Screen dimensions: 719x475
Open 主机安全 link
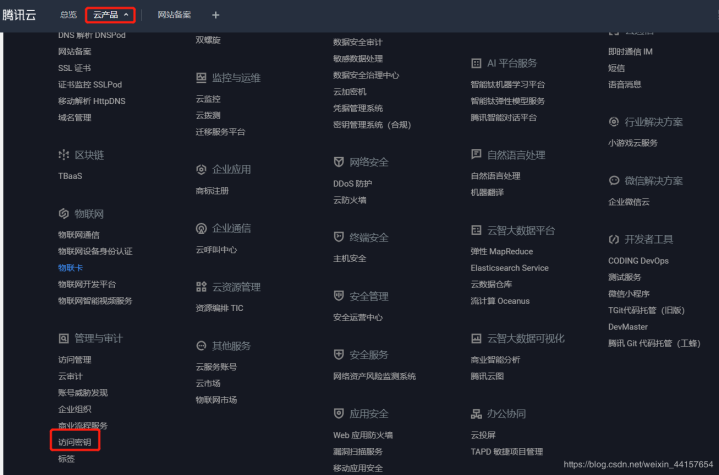(350, 259)
